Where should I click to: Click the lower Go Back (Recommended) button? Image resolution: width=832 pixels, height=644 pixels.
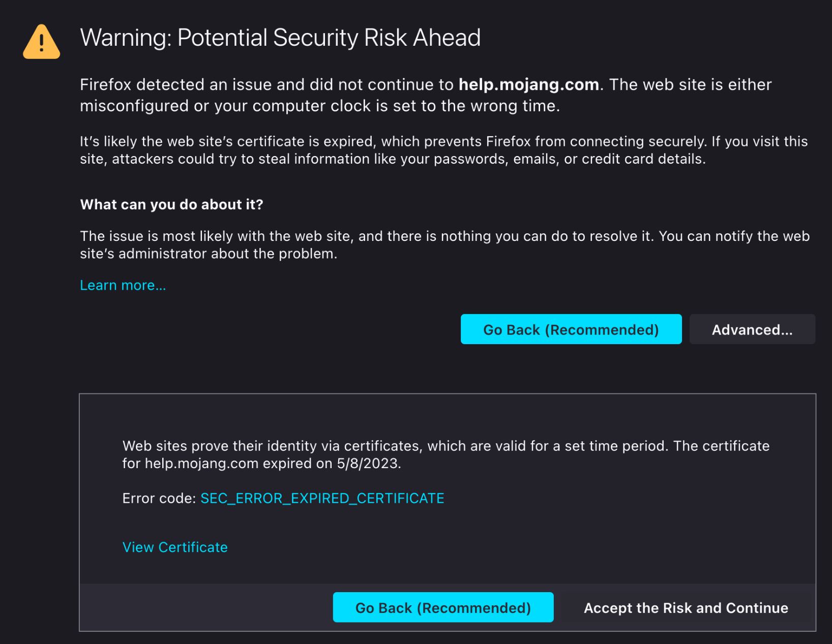[x=443, y=607]
